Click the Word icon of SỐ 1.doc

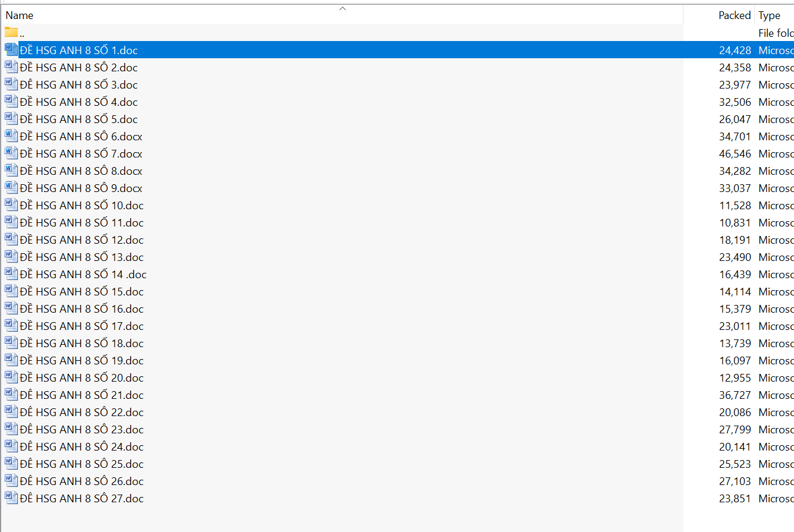[11, 50]
